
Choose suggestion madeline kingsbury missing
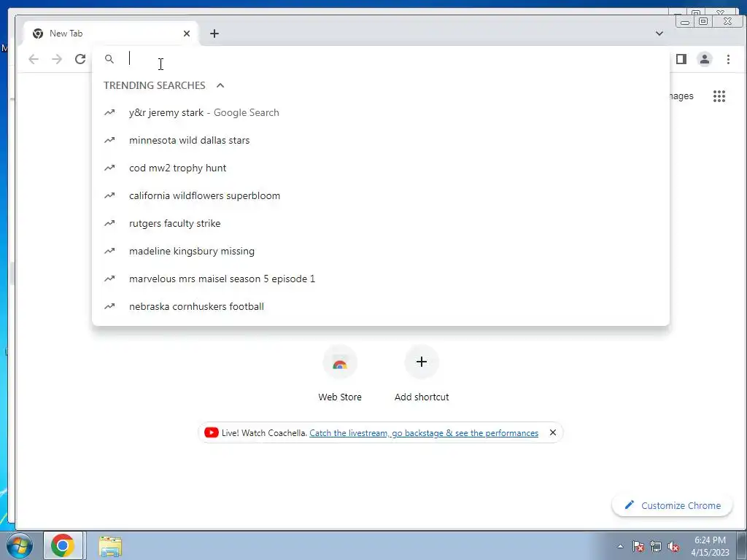(381, 251)
